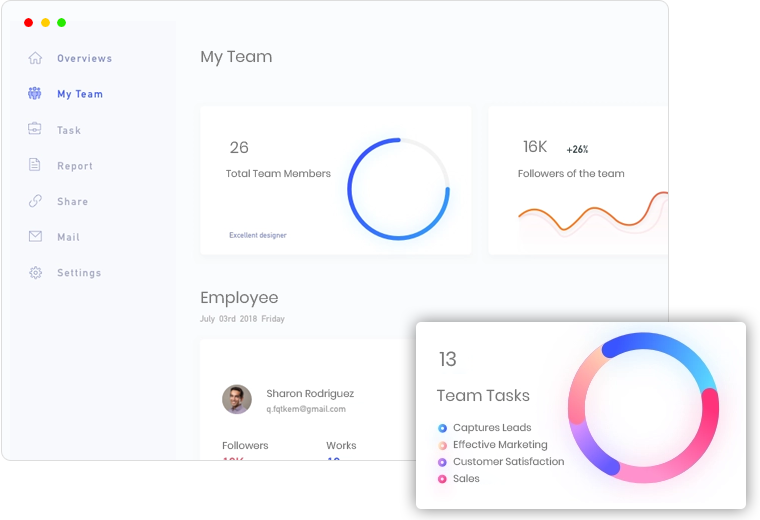Close the window with red button
Image resolution: width=760 pixels, height=520 pixels.
[29, 22]
